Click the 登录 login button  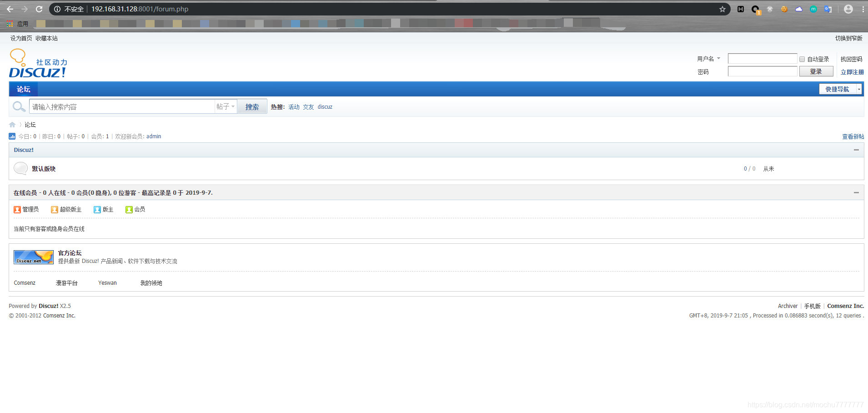[x=816, y=71]
